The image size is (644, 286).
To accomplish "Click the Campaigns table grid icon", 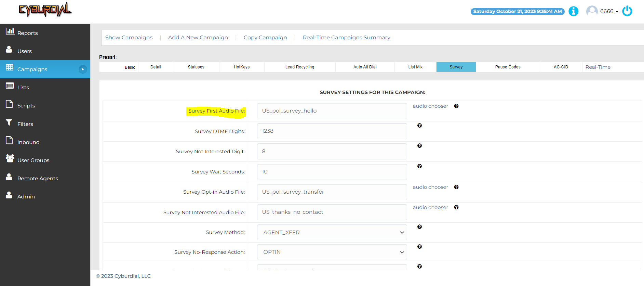I will click(10, 67).
